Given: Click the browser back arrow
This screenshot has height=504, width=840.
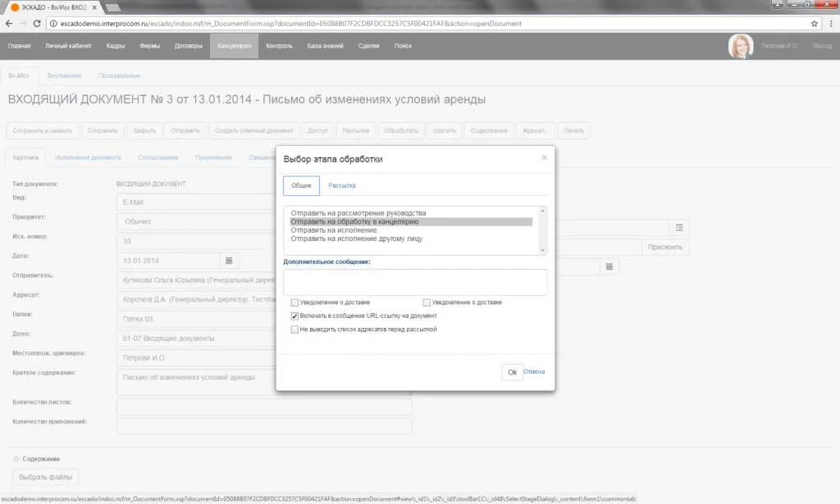Looking at the screenshot, I should [x=9, y=24].
